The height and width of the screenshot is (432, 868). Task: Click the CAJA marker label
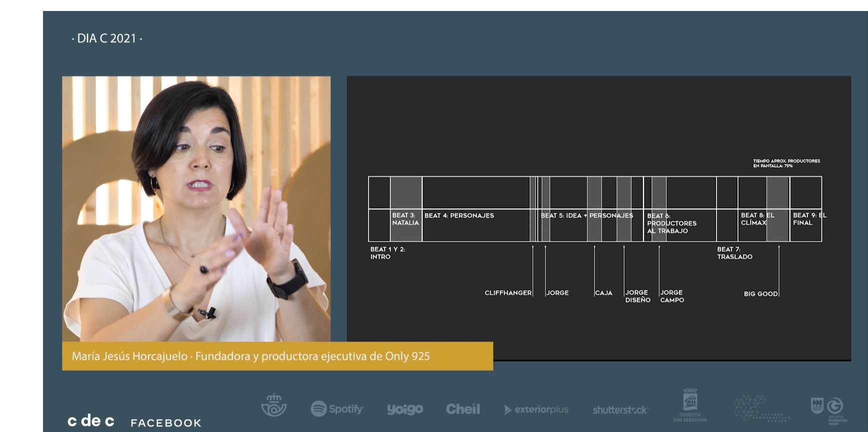(603, 293)
